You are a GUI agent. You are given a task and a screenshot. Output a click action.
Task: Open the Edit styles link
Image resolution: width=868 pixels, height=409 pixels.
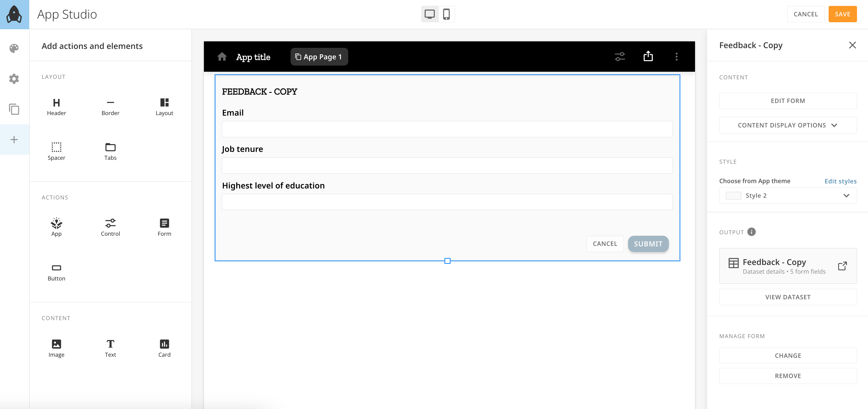pos(840,181)
